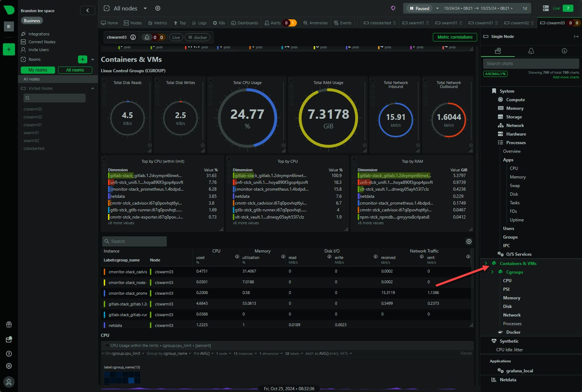Collapse the left sidebar with arrow button

click(87, 10)
